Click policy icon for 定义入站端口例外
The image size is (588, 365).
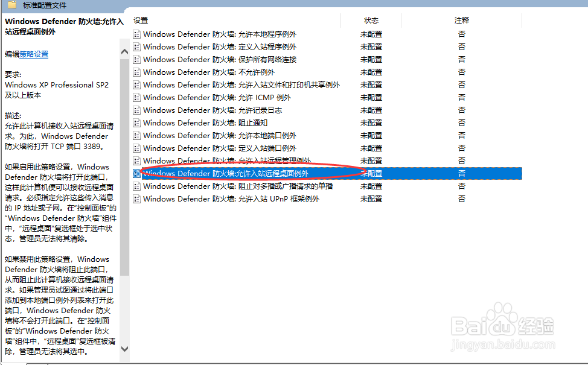tap(137, 148)
